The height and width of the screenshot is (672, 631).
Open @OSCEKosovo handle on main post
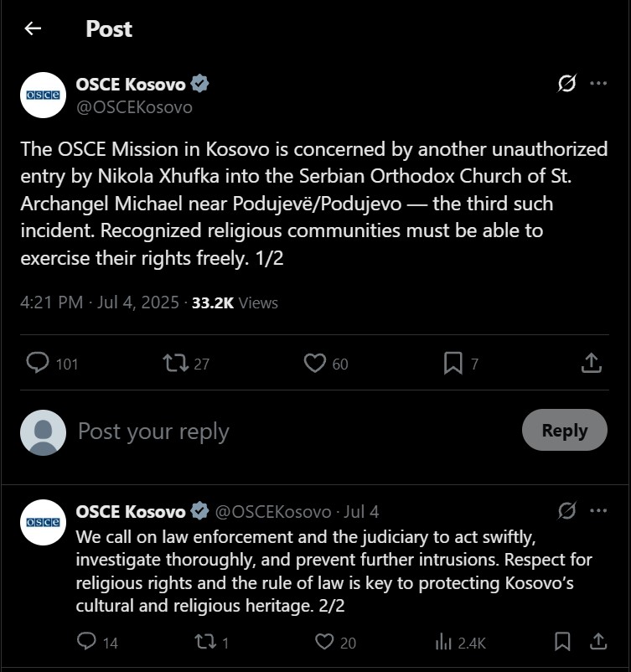tap(135, 107)
